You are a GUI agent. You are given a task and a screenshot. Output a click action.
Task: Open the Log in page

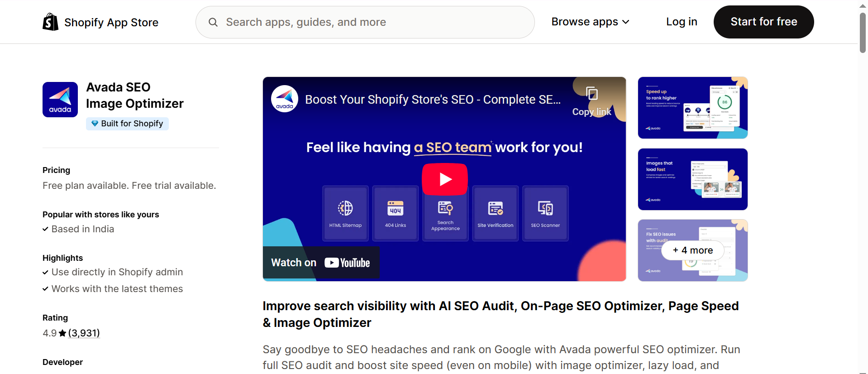coord(681,21)
